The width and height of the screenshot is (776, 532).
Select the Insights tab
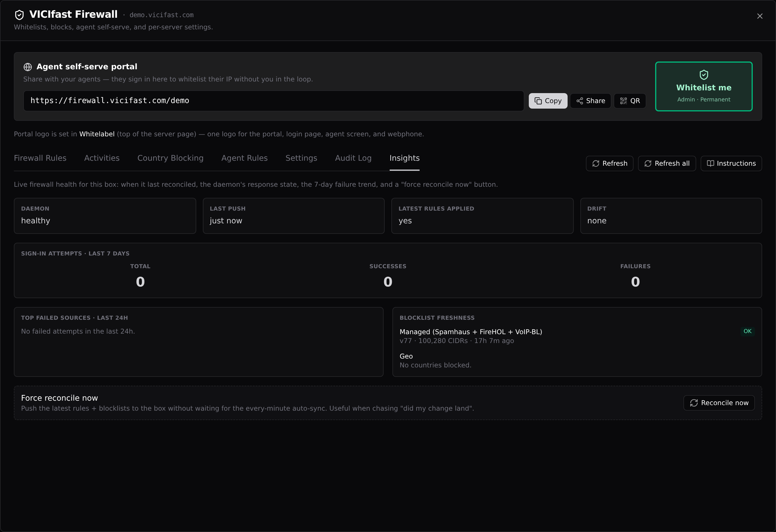tap(404, 158)
